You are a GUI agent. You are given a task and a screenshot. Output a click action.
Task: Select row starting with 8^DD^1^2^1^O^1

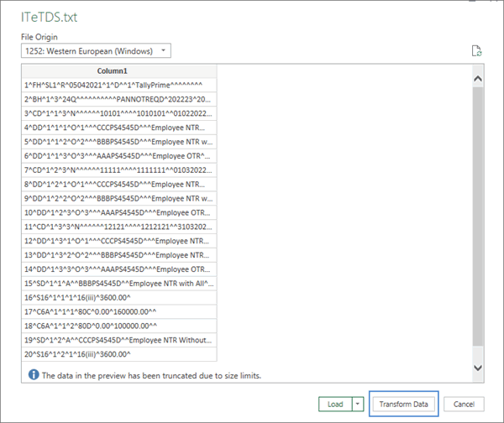pos(119,184)
